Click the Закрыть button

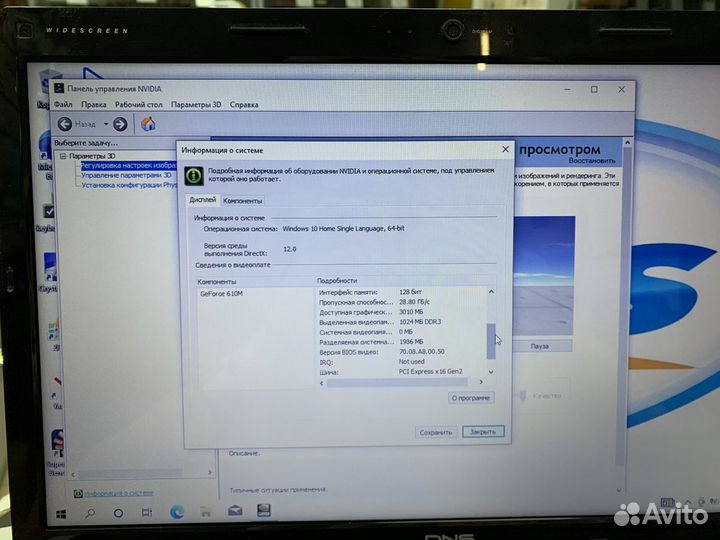[x=483, y=432]
